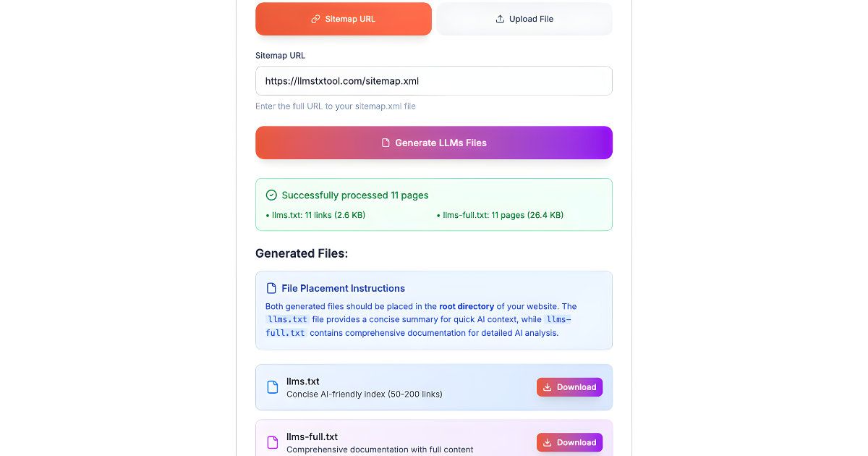Click the link icon on Sitemap URL tab

point(315,19)
